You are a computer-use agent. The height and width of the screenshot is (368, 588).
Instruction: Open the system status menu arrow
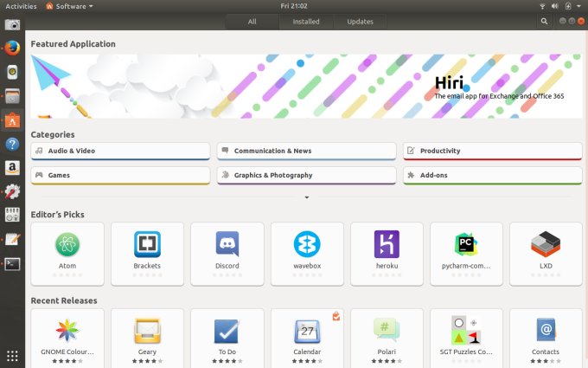tap(578, 6)
